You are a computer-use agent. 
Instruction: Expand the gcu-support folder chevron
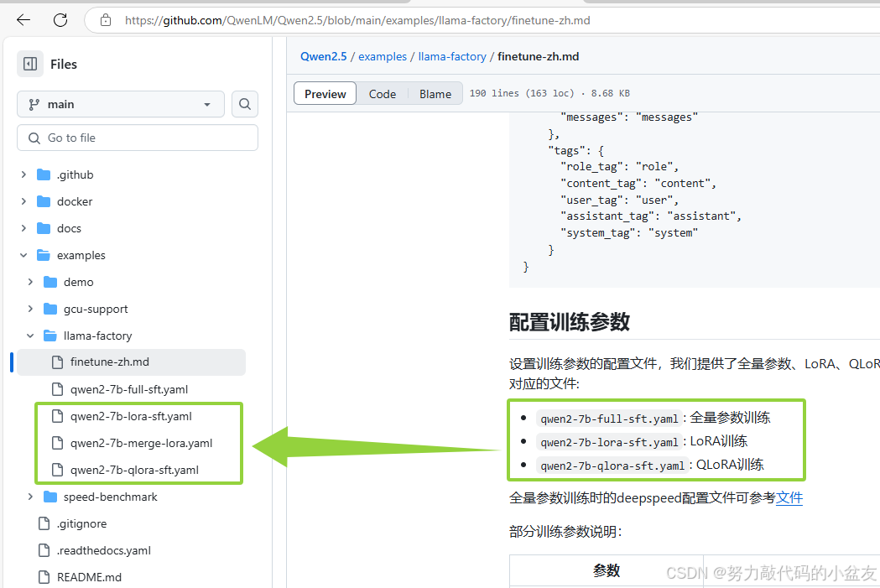click(30, 309)
